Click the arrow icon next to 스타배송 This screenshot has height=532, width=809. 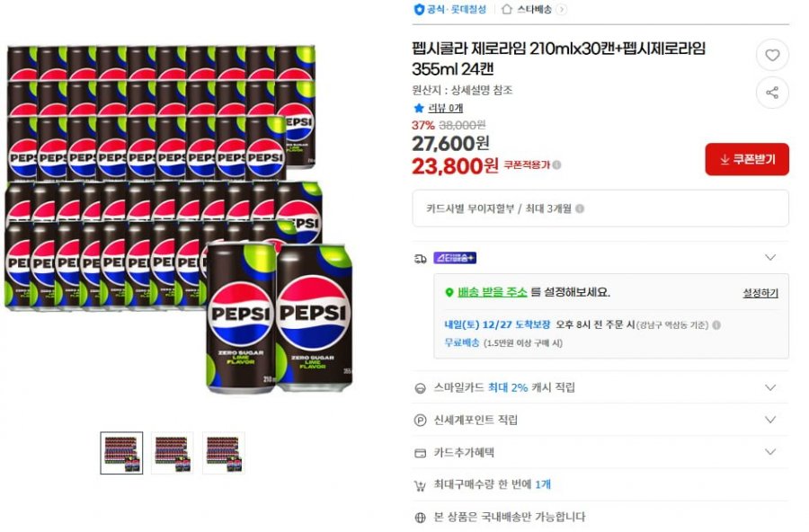(562, 9)
